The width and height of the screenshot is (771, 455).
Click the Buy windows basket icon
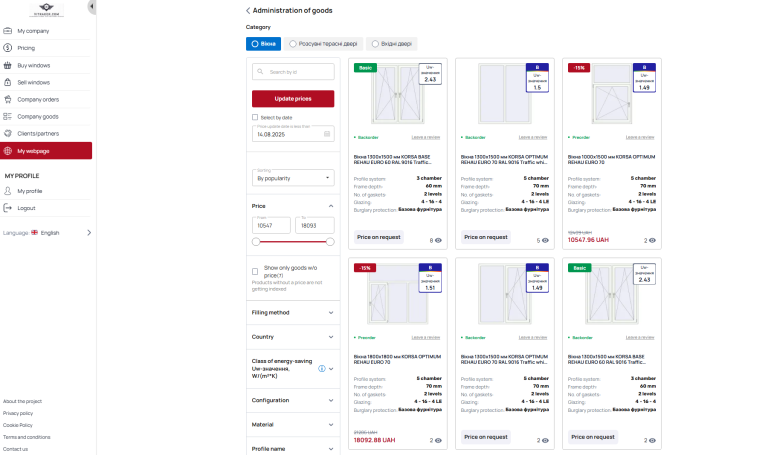coord(7,65)
